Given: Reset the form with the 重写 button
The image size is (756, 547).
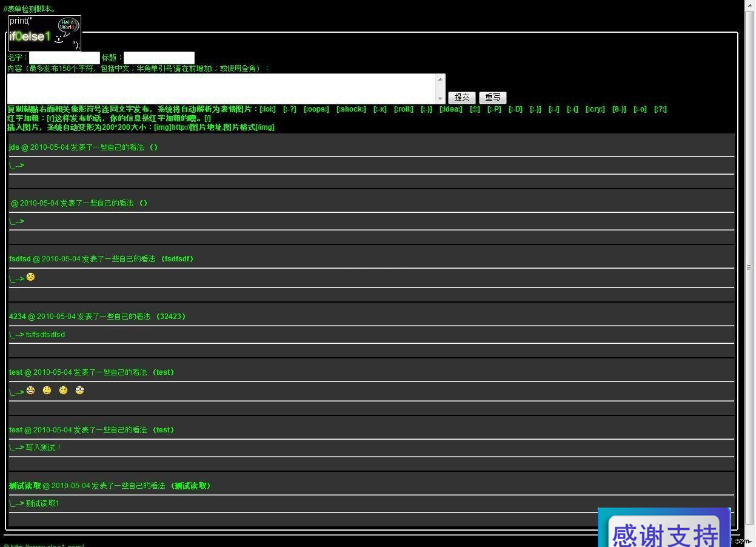Looking at the screenshot, I should click(493, 98).
